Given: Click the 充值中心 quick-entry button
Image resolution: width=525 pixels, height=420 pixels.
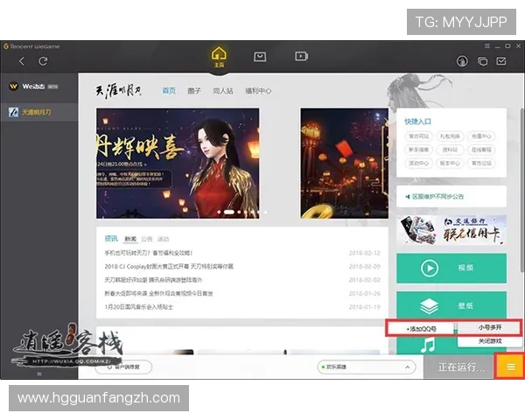Looking at the screenshot, I should pyautogui.click(x=481, y=136).
